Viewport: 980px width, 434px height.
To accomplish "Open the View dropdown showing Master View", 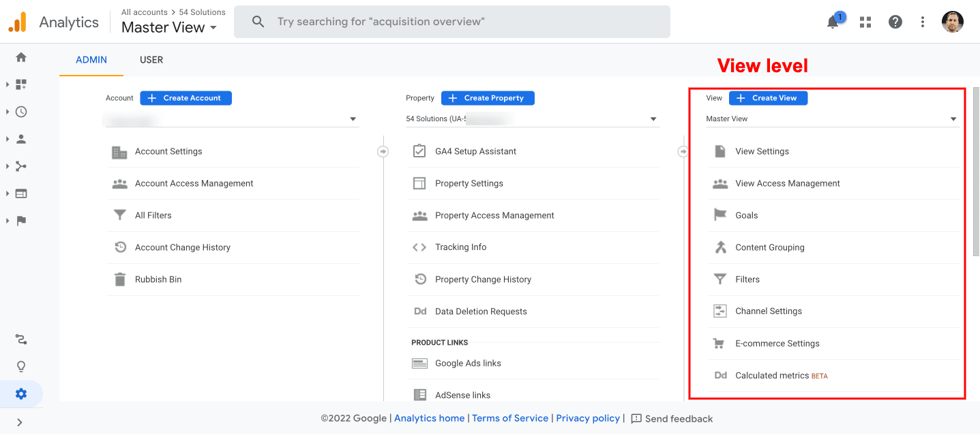I will 833,119.
